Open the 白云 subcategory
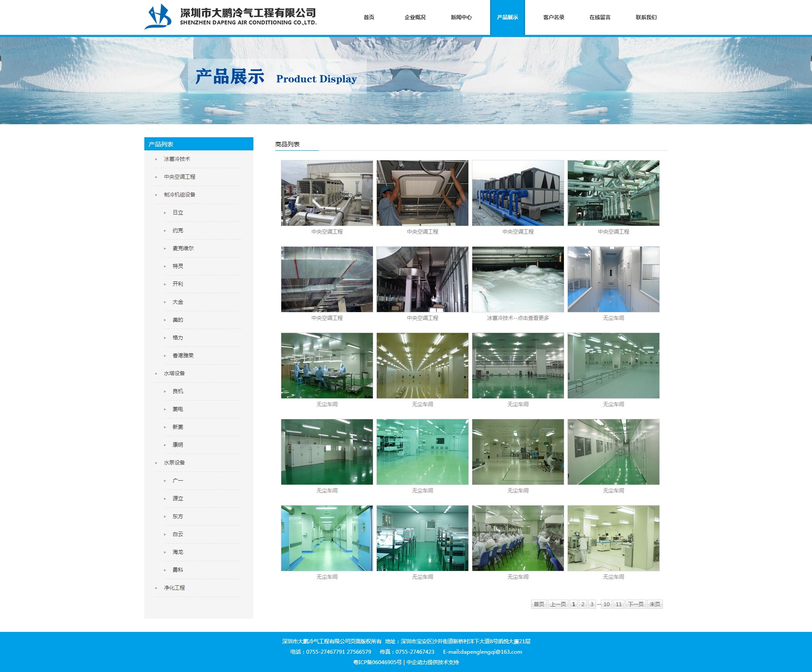Screen dimensions: 812x672 pos(178,534)
